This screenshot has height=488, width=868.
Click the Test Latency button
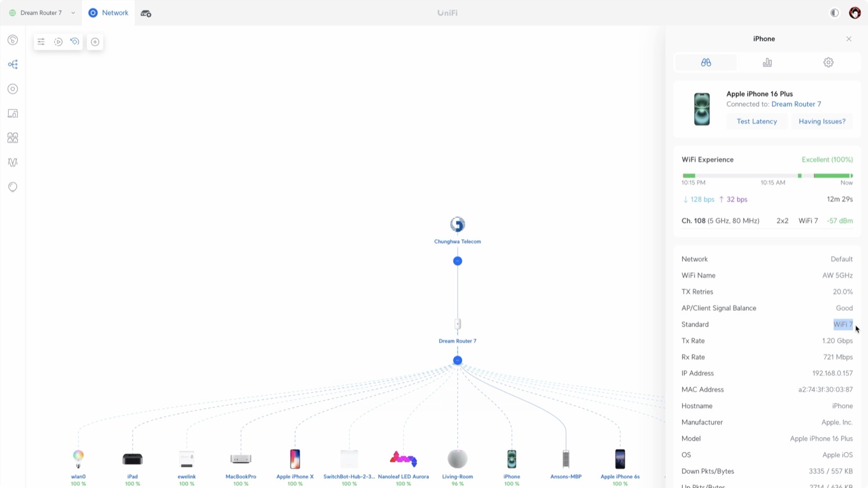[x=756, y=122]
